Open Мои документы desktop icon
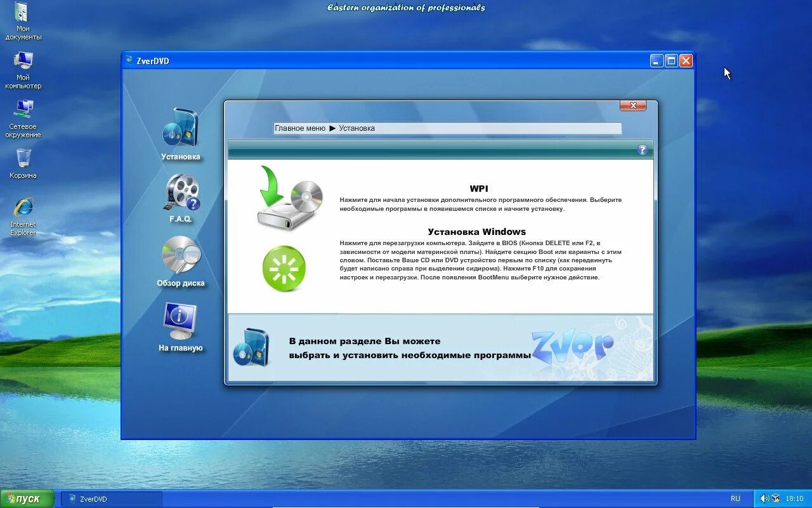Screen dimensions: 812x508 tap(22, 13)
